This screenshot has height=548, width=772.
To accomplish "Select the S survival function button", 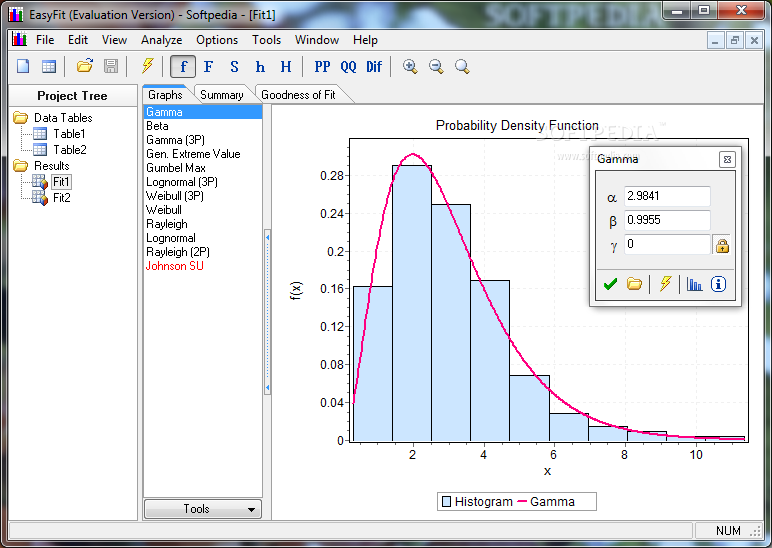I will click(x=234, y=66).
